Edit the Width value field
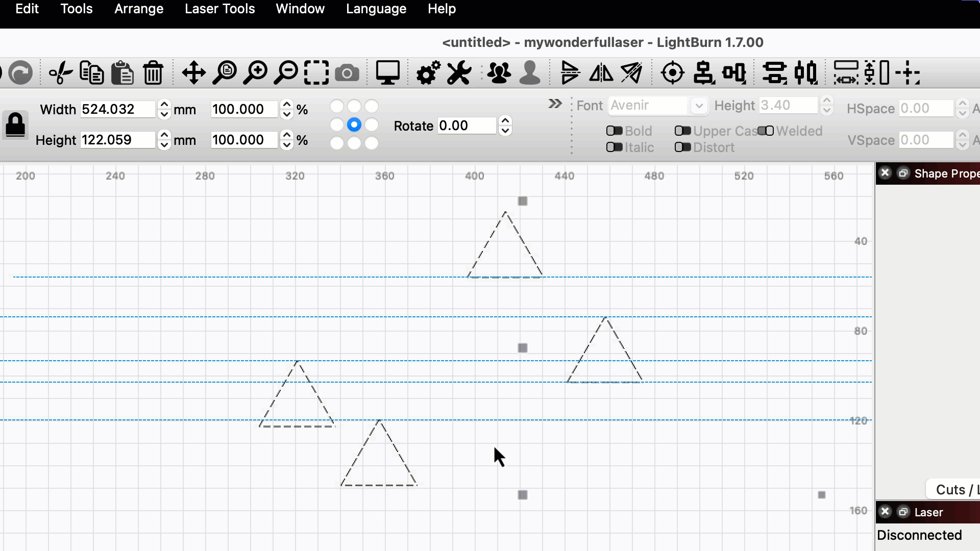The height and width of the screenshot is (551, 980). click(117, 109)
